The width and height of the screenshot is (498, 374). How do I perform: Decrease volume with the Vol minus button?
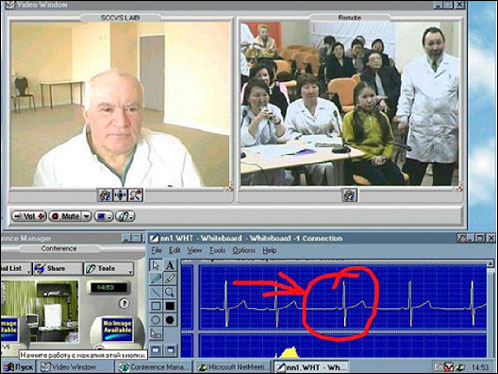pyautogui.click(x=17, y=216)
